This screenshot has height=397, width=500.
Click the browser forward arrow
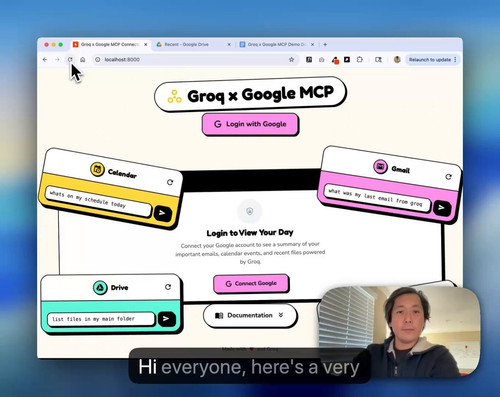click(57, 60)
